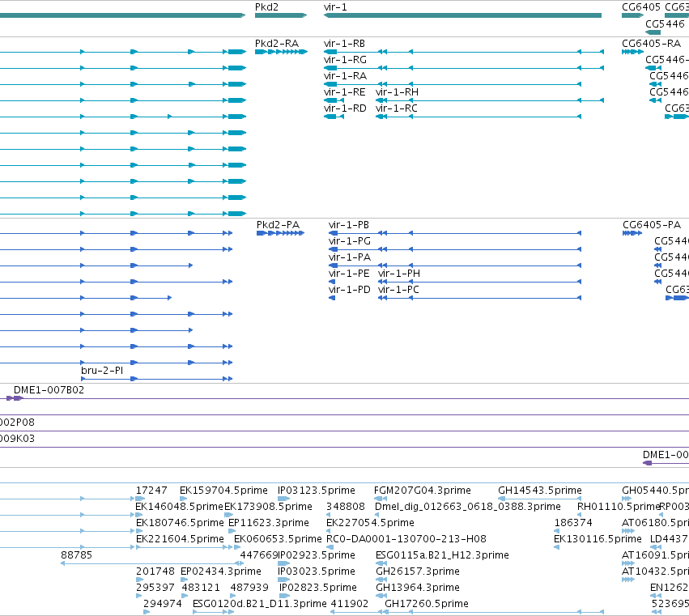
Task: Click the vir-1-PA protein label
Action: pos(349,257)
